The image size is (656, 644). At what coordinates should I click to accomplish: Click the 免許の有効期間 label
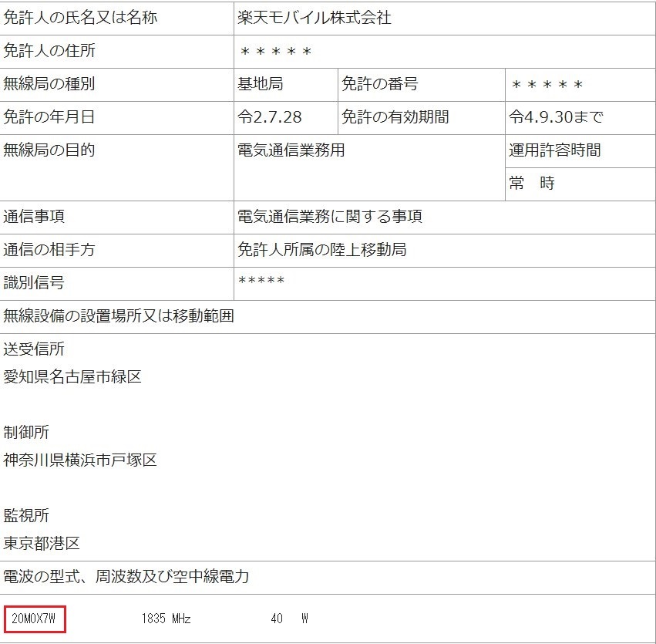pos(395,116)
